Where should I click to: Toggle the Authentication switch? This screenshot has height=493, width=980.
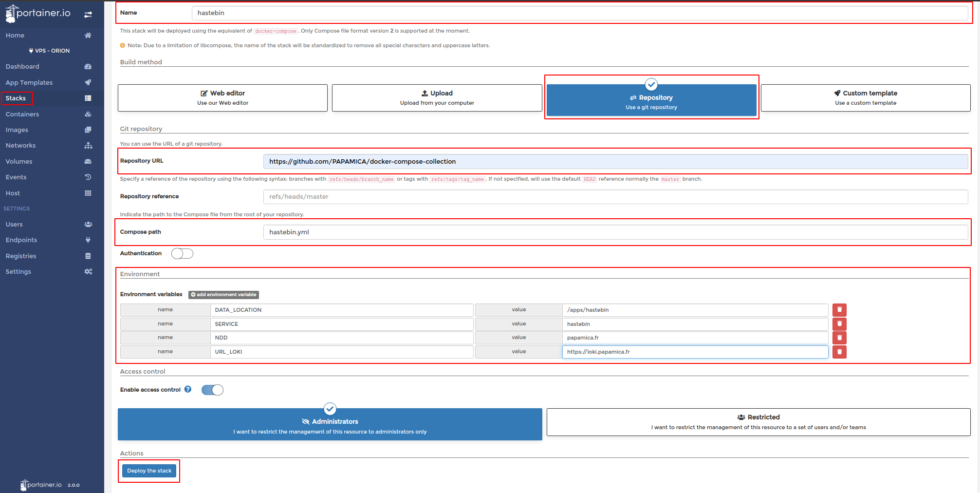click(x=182, y=253)
